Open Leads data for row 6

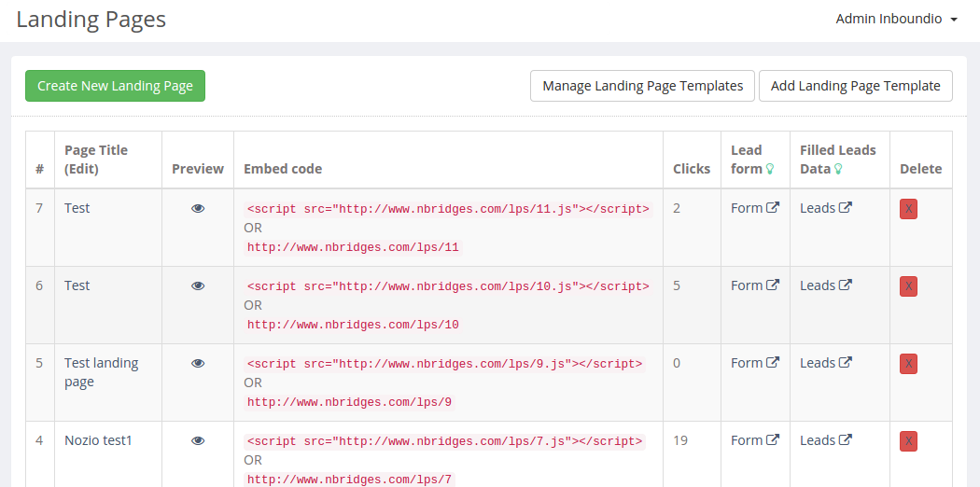(825, 285)
